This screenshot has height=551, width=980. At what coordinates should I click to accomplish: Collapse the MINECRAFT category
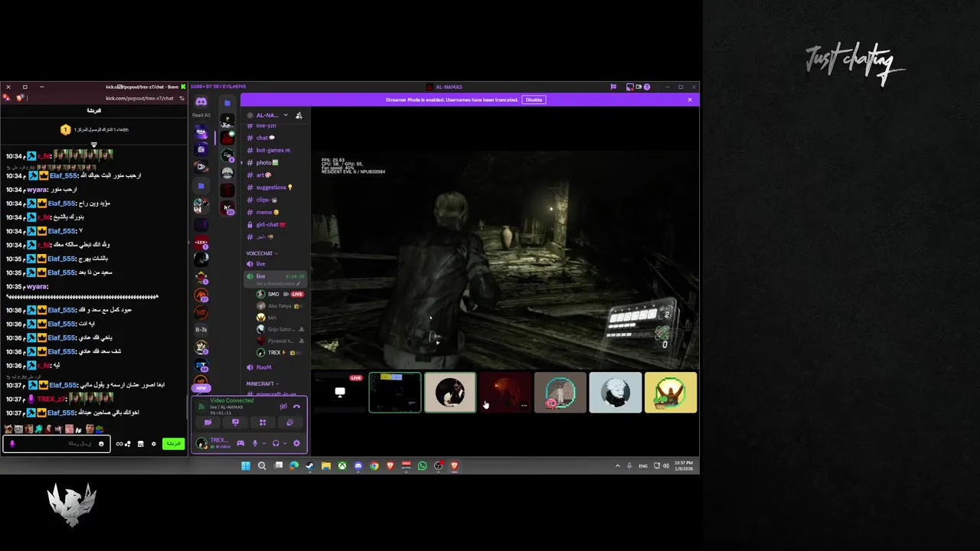[x=263, y=383]
